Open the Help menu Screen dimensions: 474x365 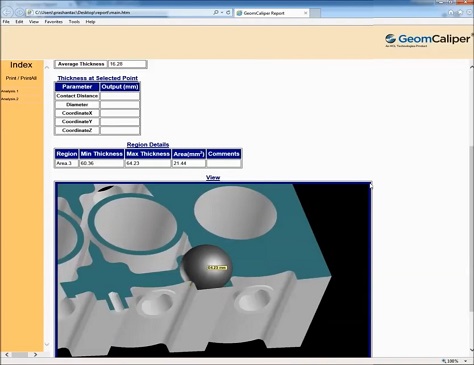pos(90,22)
